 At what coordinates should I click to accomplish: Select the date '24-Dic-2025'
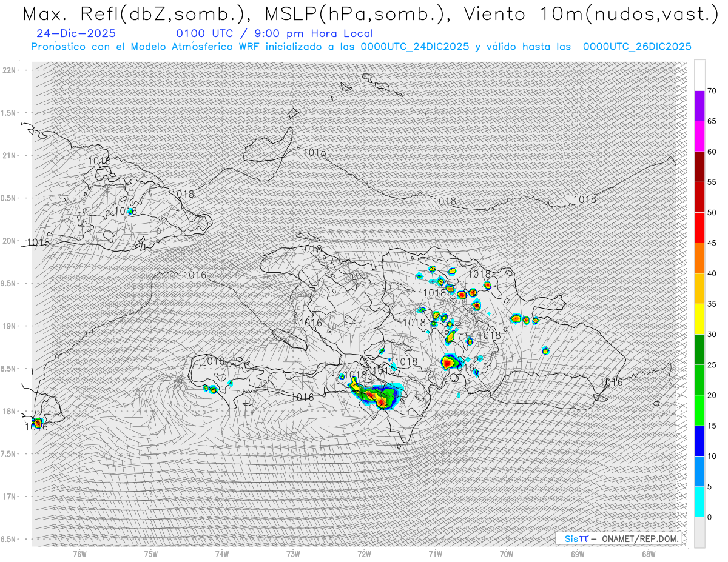pyautogui.click(x=76, y=33)
